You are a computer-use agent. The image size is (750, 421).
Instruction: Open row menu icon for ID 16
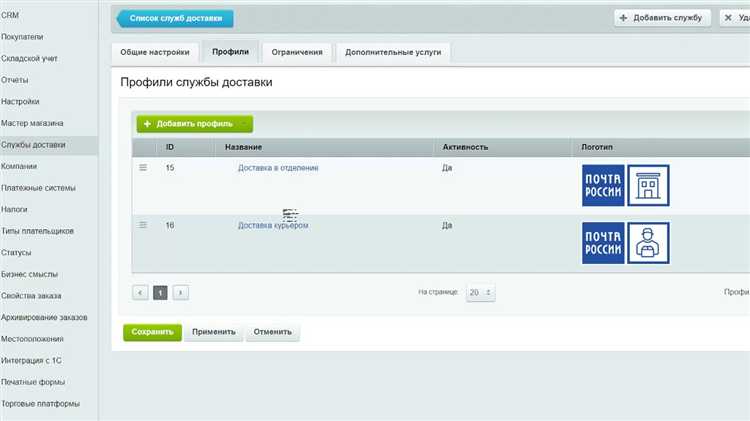coord(143,224)
